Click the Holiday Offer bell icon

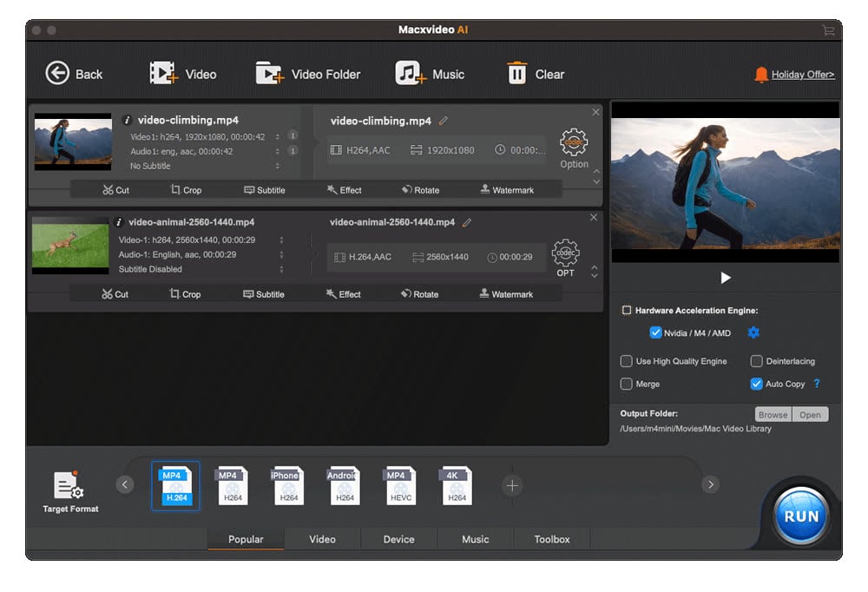pyautogui.click(x=761, y=74)
